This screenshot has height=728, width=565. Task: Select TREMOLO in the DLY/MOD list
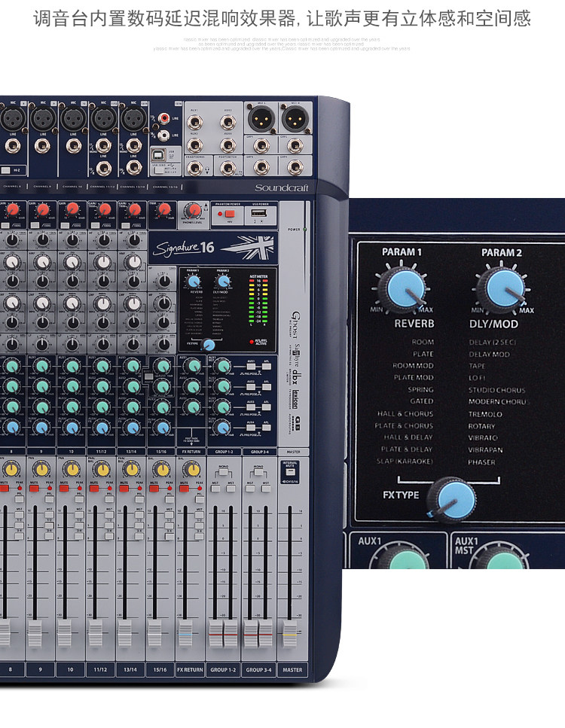(485, 414)
